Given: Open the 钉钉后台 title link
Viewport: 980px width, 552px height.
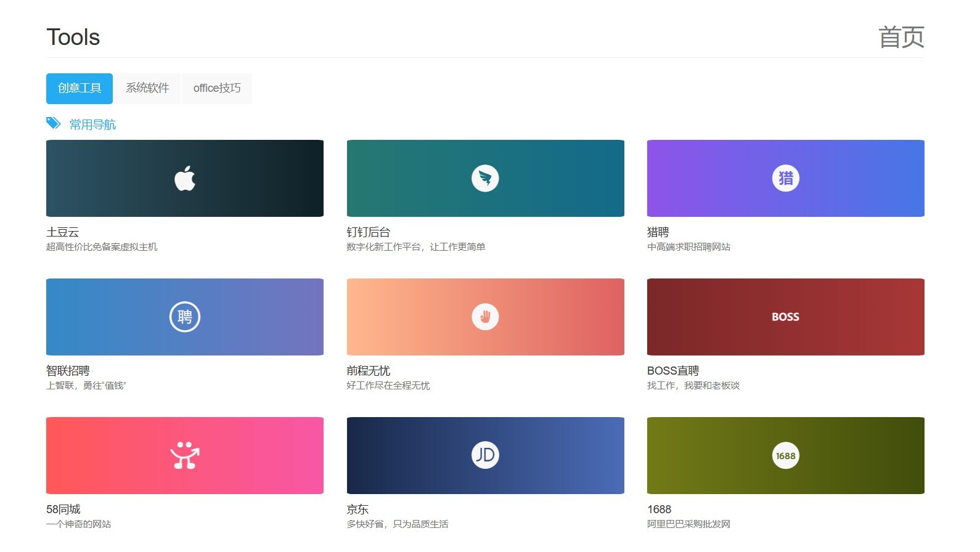Looking at the screenshot, I should tap(369, 232).
